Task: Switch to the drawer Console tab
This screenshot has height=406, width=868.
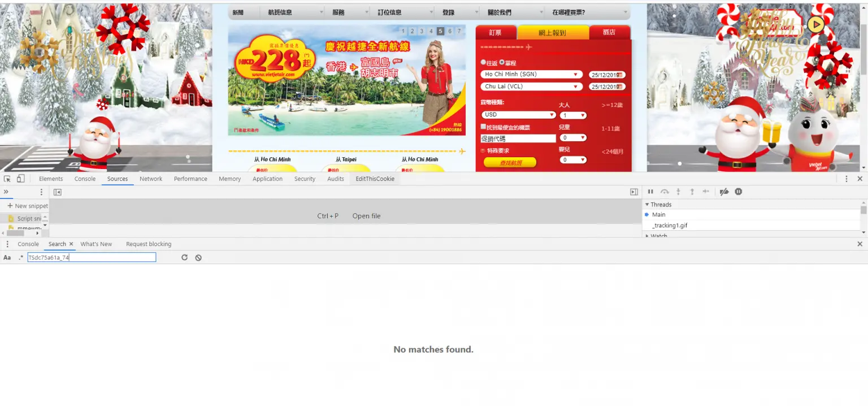Action: pyautogui.click(x=28, y=244)
